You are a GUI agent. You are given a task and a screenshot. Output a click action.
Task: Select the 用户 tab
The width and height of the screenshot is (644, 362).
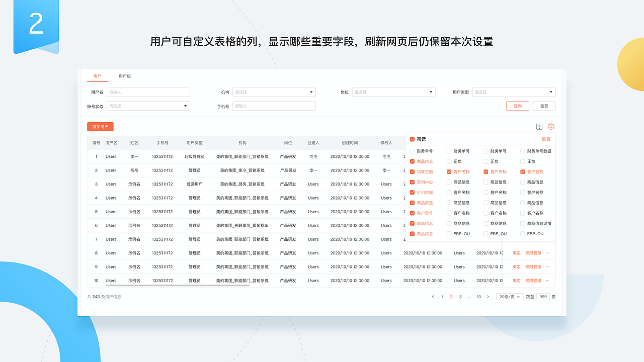[x=97, y=75]
